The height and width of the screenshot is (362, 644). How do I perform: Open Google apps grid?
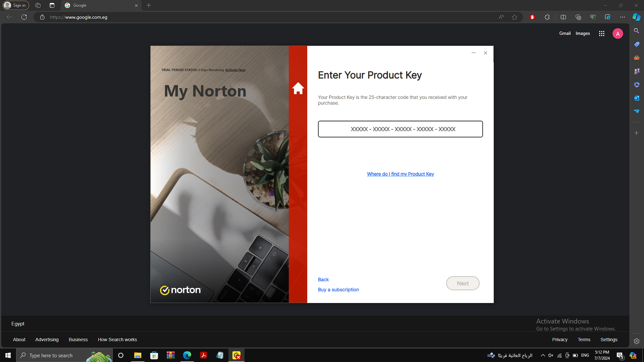click(x=602, y=34)
